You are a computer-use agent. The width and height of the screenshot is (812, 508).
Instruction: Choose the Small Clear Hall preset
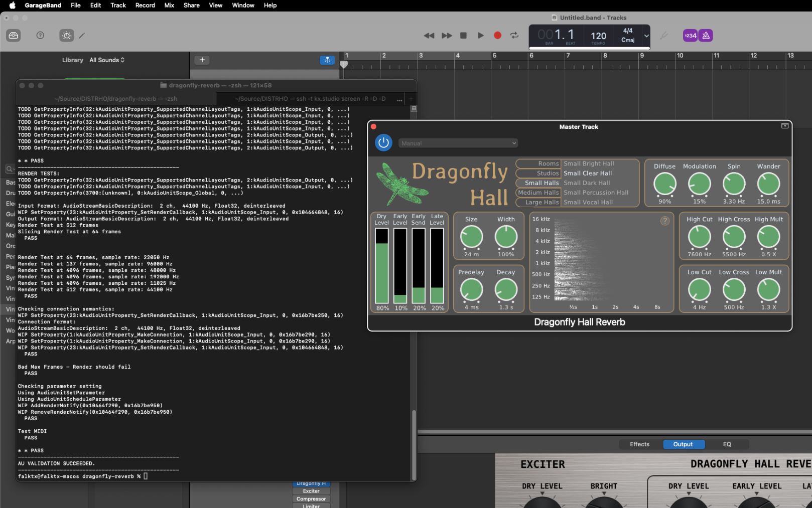(x=588, y=174)
